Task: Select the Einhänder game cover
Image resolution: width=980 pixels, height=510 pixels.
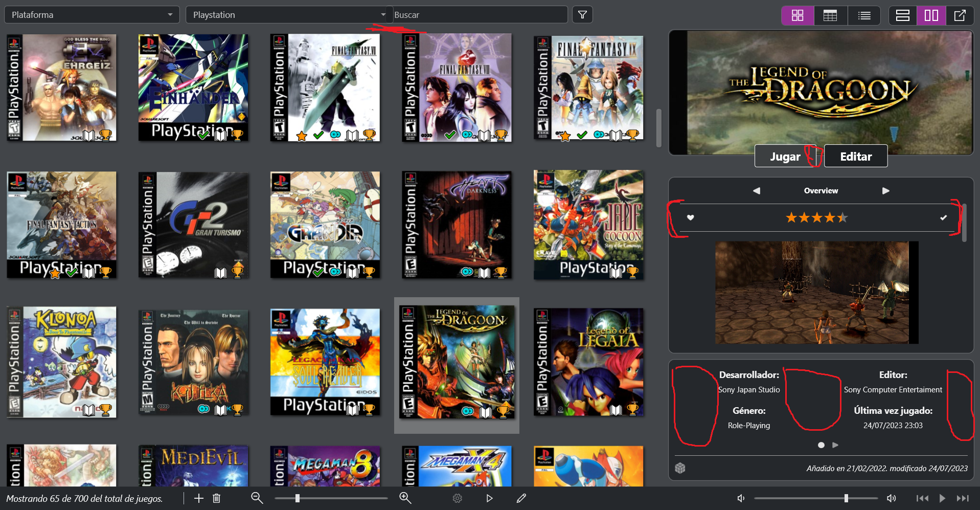Action: pos(193,87)
